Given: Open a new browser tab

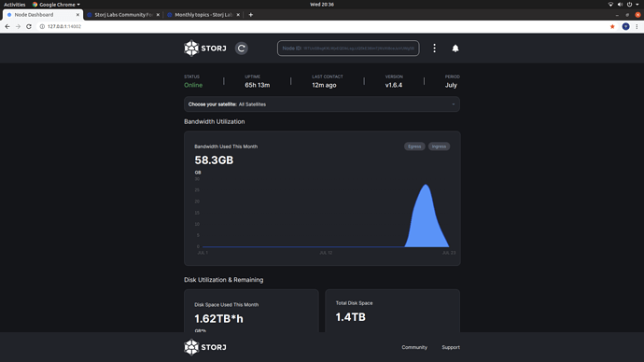Looking at the screenshot, I should (250, 15).
